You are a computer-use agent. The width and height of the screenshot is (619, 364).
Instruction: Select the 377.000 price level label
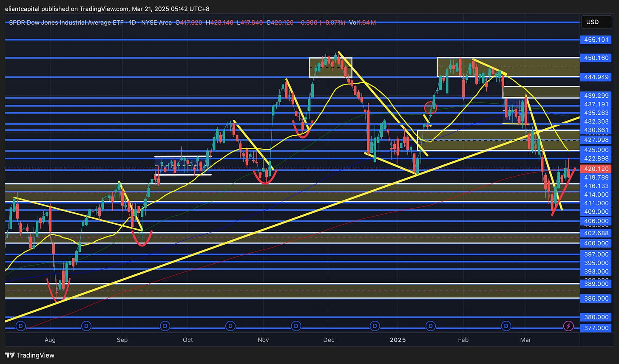click(x=597, y=328)
